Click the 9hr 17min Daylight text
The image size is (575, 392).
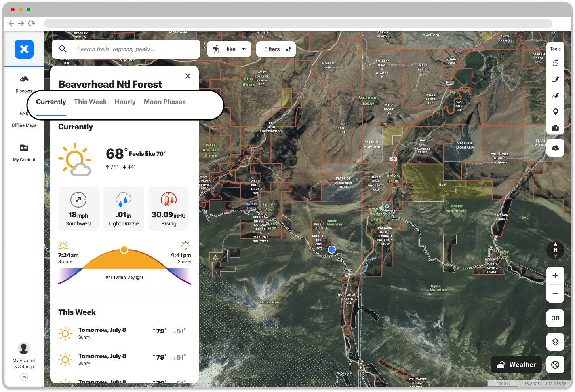[x=124, y=277]
